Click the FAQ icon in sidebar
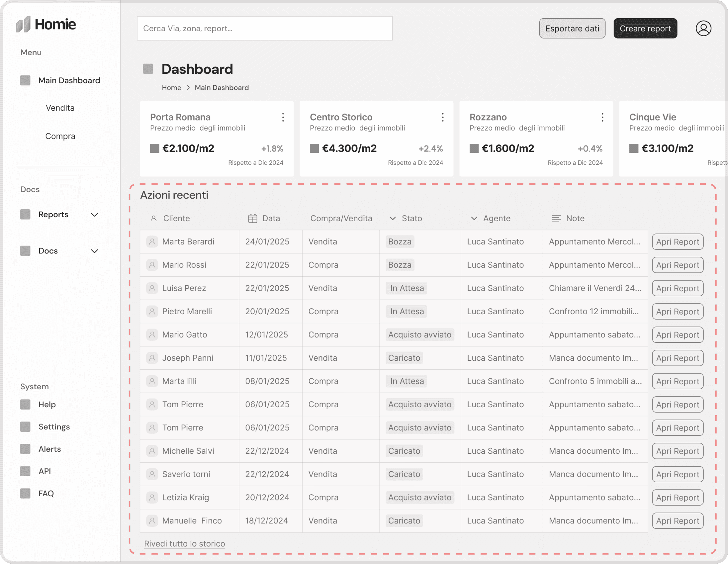Screen dimensions: 728x564 [x=25, y=493]
